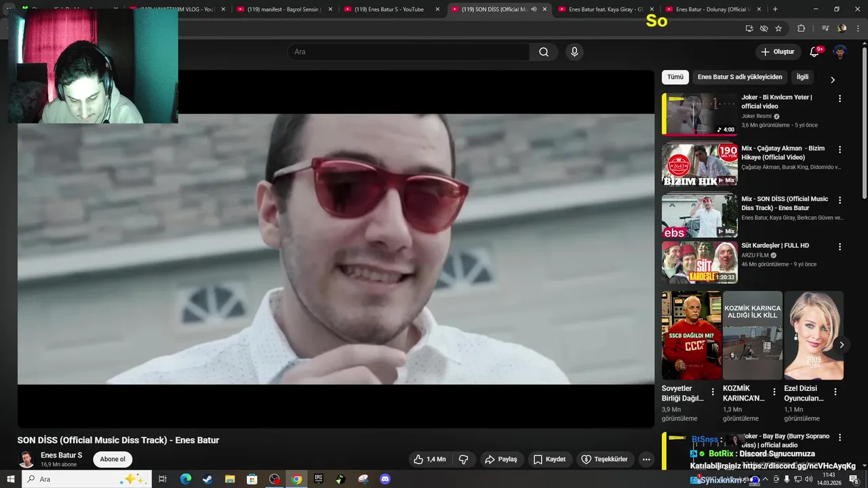This screenshot has height=488, width=868.
Task: Open Discord from the taskbar
Action: pos(385,479)
